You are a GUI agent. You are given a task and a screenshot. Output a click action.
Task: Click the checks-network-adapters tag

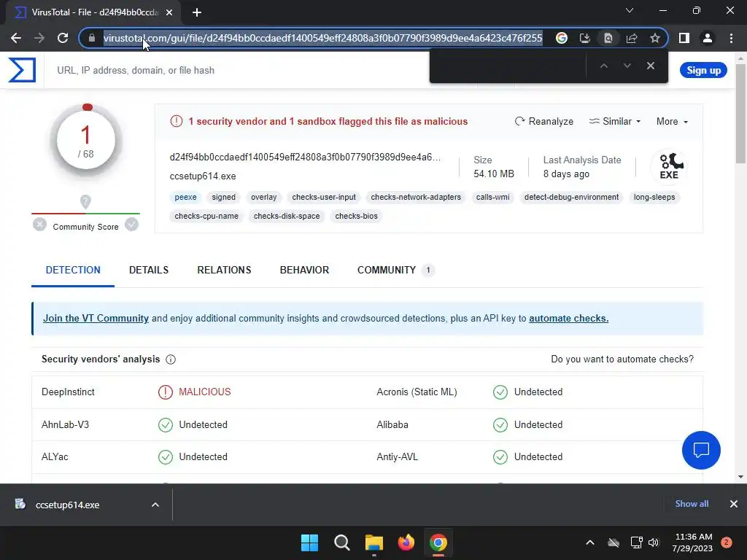(x=416, y=197)
